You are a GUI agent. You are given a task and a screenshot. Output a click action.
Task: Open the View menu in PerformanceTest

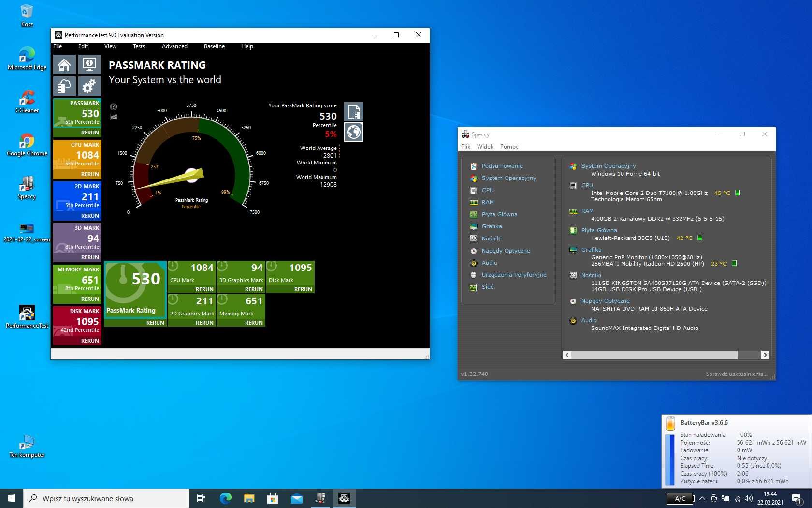[x=110, y=46]
